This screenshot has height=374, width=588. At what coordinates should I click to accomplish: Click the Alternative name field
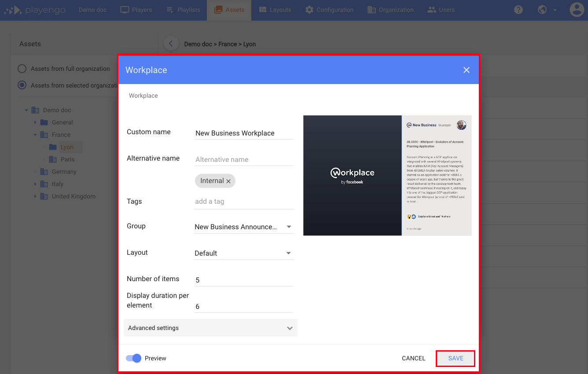coord(244,159)
